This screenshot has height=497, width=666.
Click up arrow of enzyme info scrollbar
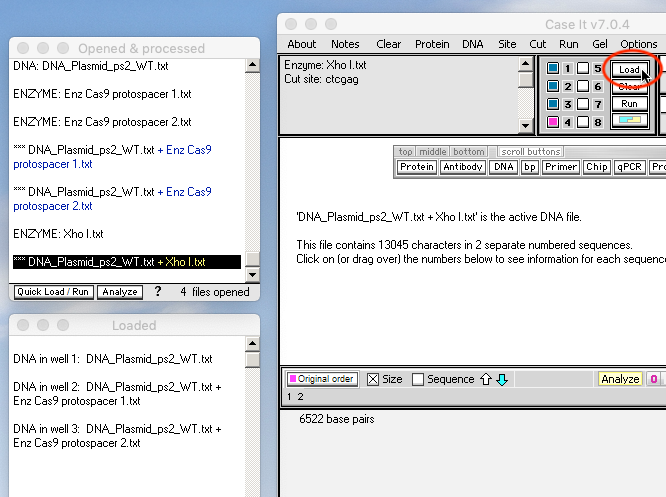[x=525, y=64]
